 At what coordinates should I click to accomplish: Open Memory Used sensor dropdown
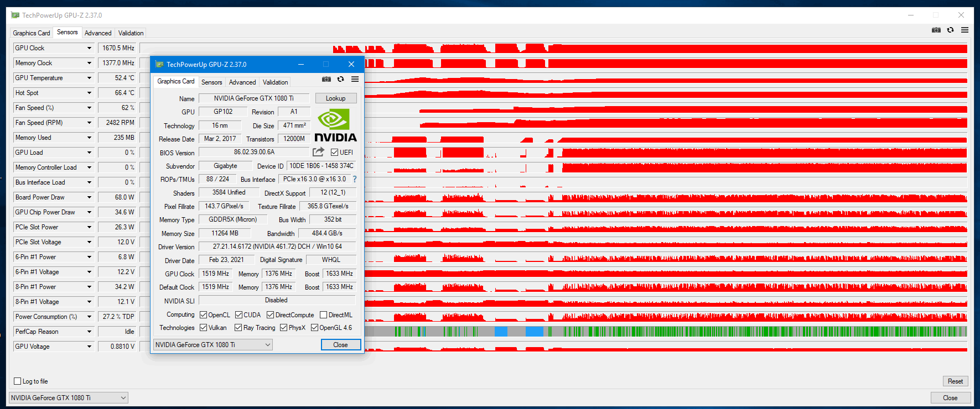89,138
